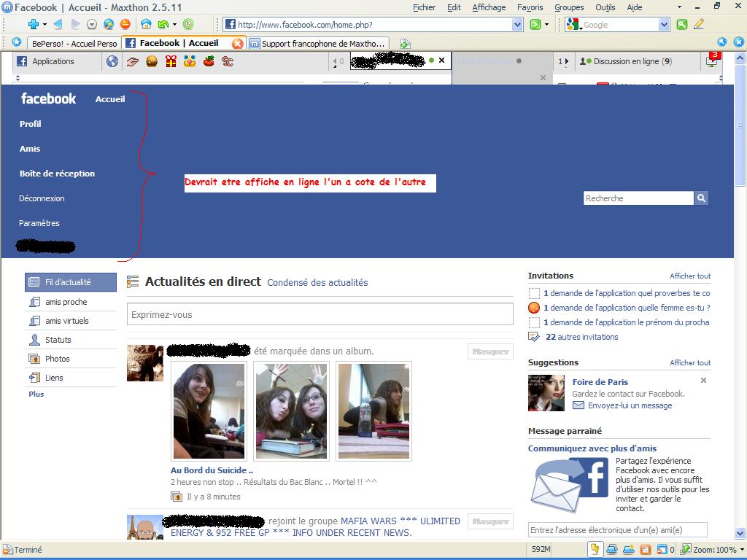Click the handshake application icon

(132, 61)
